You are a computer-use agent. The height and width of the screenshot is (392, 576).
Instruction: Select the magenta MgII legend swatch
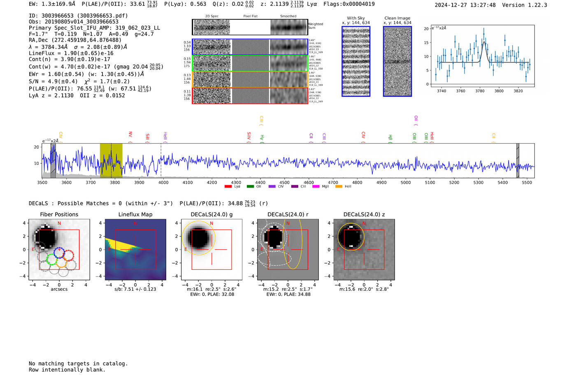click(x=316, y=186)
